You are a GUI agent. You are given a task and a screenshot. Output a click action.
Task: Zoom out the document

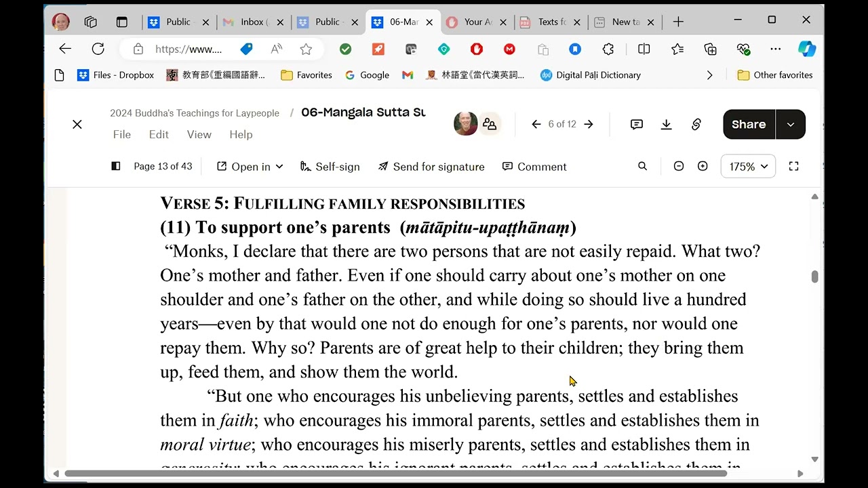coord(678,166)
